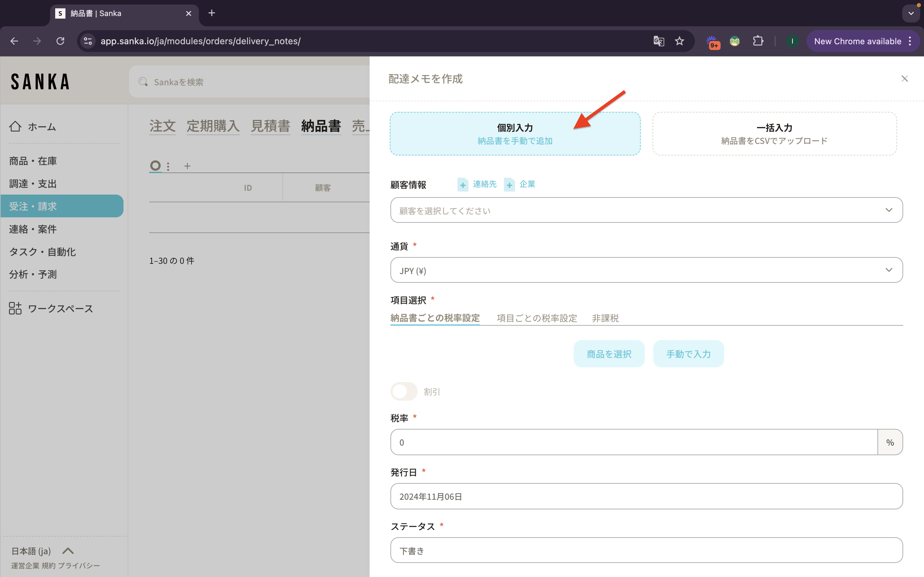This screenshot has height=577, width=924.
Task: Select the 個別入力 manual entry option
Action: coord(515,134)
